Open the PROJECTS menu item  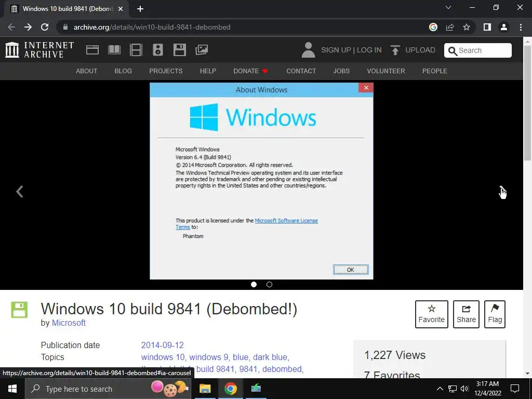point(166,71)
